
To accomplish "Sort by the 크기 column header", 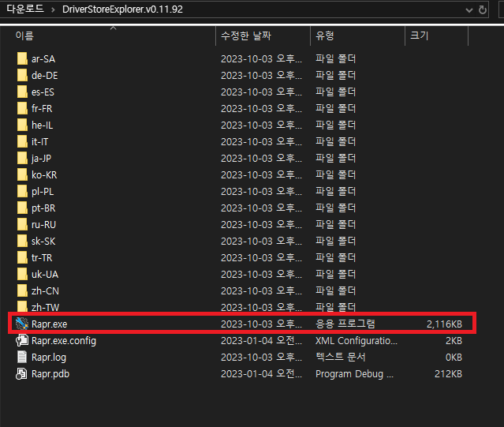I will (x=419, y=36).
